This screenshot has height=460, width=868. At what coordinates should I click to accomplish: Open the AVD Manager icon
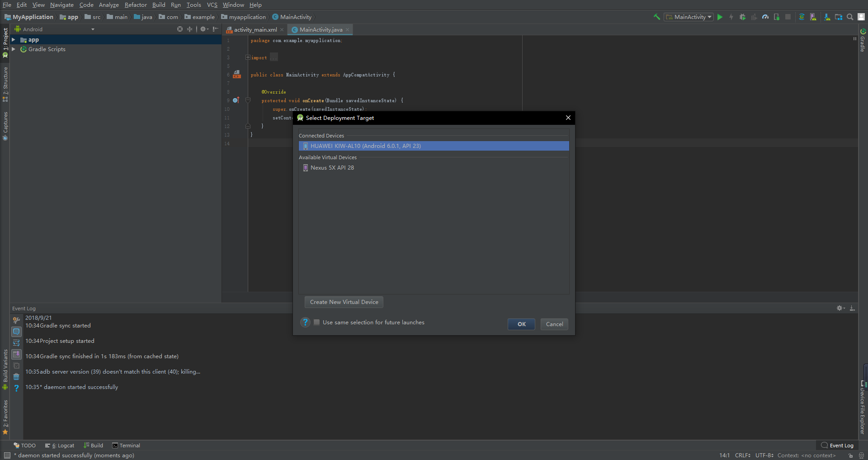coord(813,17)
